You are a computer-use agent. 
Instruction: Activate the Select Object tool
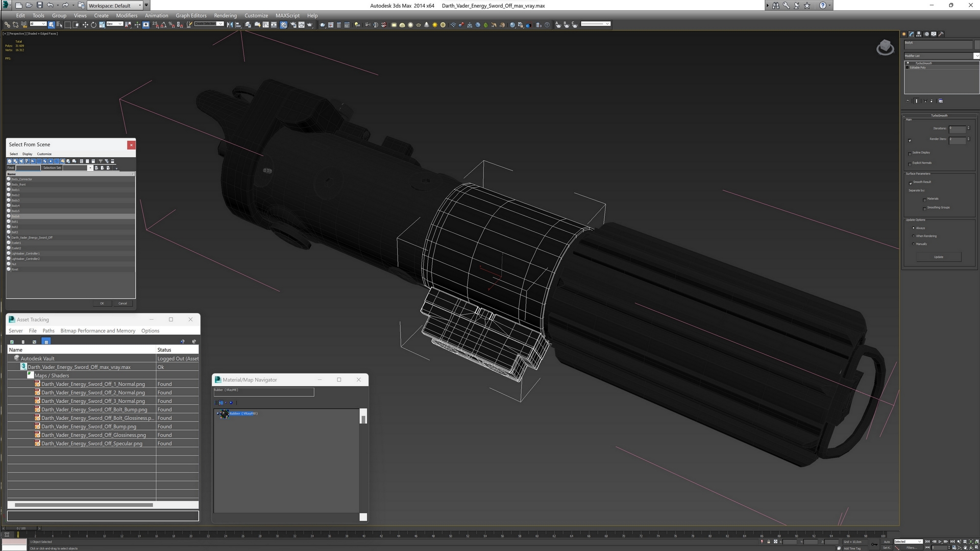pyautogui.click(x=52, y=24)
